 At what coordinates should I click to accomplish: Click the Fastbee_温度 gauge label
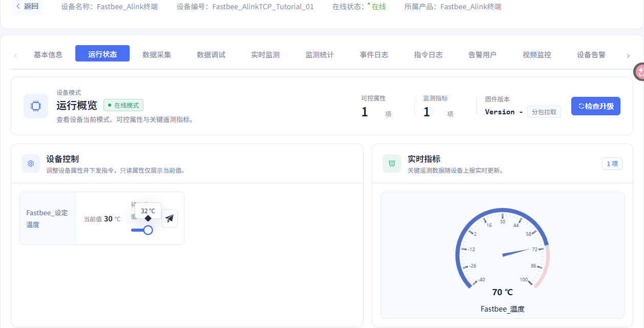503,309
